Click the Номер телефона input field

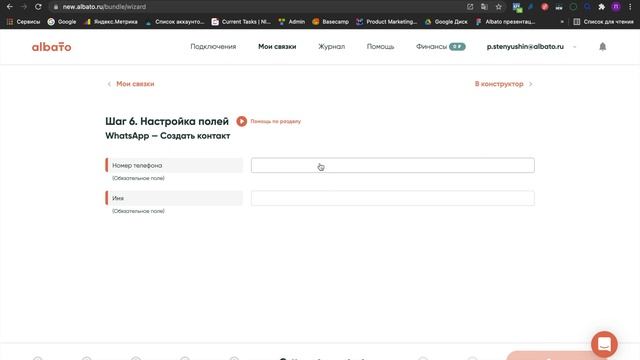pos(393,165)
